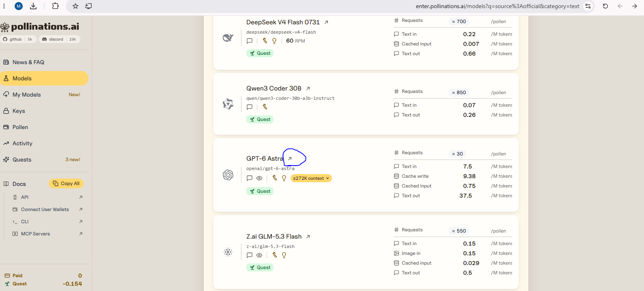
Task: Open the browser downloads icon
Action: [33, 6]
